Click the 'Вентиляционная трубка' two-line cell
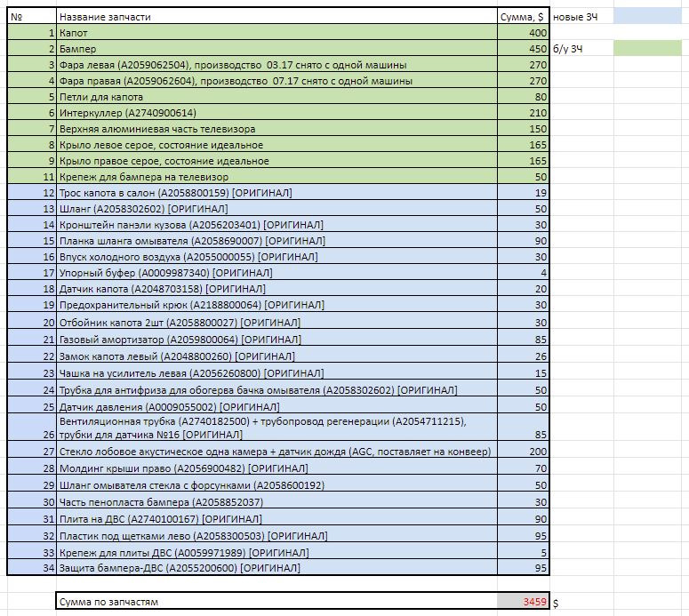This screenshot has height=616, width=689. (276, 428)
